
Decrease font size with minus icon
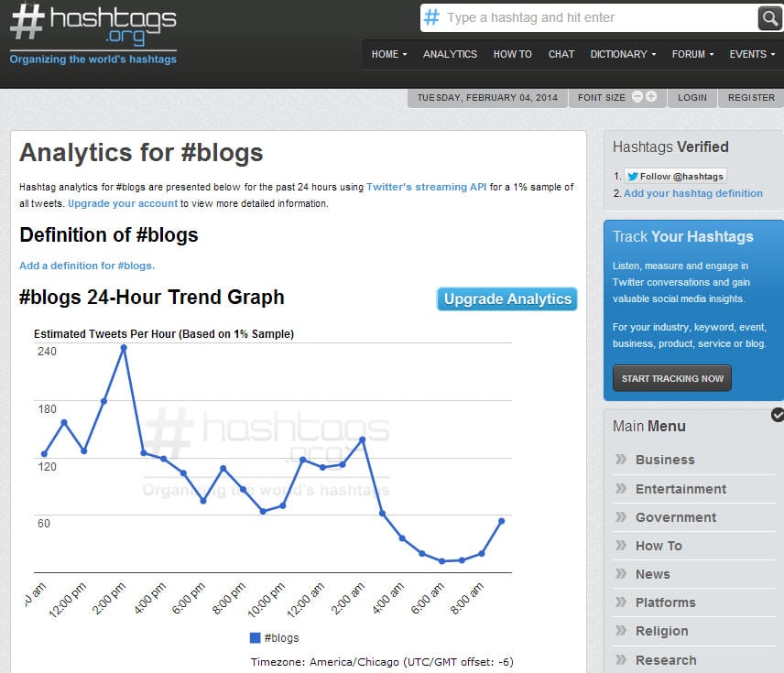coord(637,96)
